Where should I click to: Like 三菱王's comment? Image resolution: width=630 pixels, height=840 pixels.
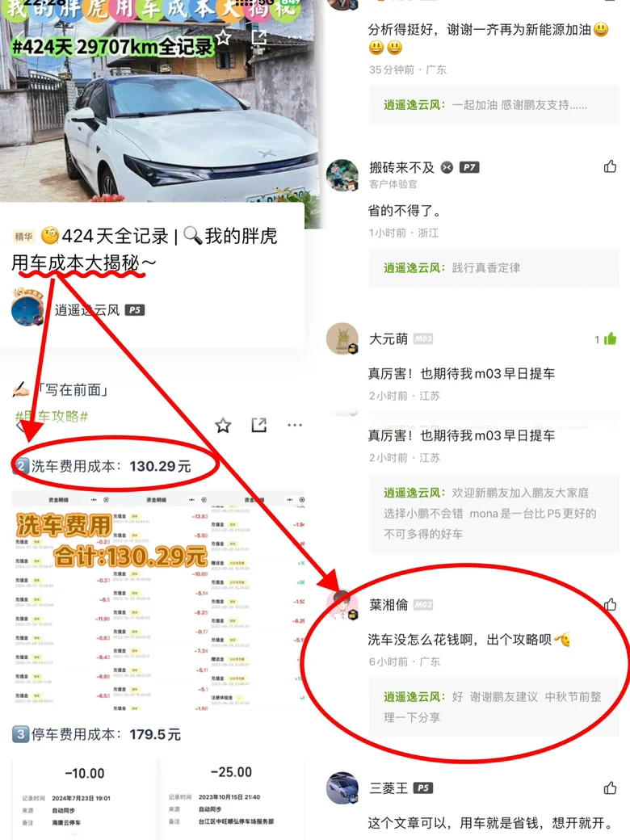pyautogui.click(x=610, y=787)
